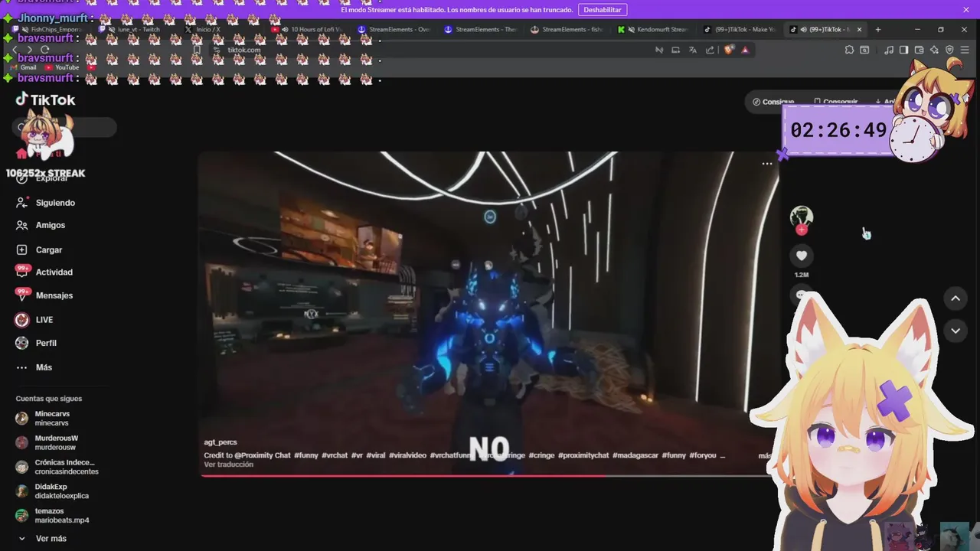The height and width of the screenshot is (551, 980).
Task: Switch to TikTok - Make Yo tab
Action: (x=742, y=29)
